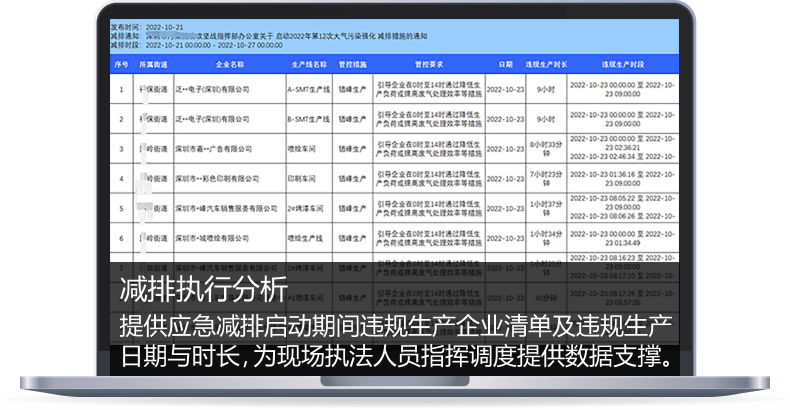Click the 日期 column header

(x=505, y=63)
